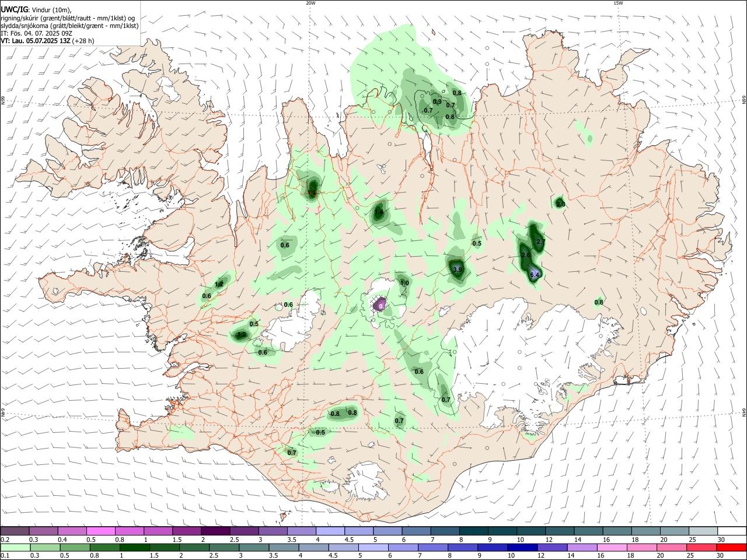Click the darkest purple 2 swatch in top legend row
The width and height of the screenshot is (747, 560).
click(215, 531)
